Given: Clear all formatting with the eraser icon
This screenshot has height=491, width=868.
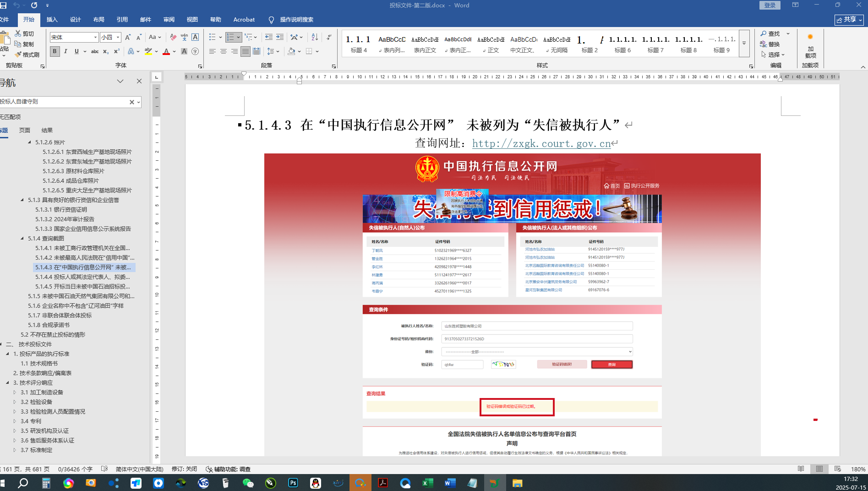Looking at the screenshot, I should click(173, 37).
